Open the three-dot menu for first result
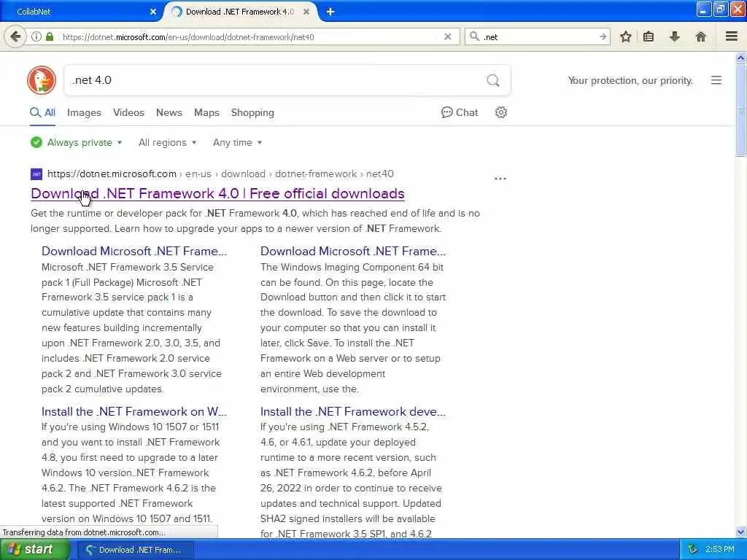The image size is (747, 560). [x=500, y=179]
